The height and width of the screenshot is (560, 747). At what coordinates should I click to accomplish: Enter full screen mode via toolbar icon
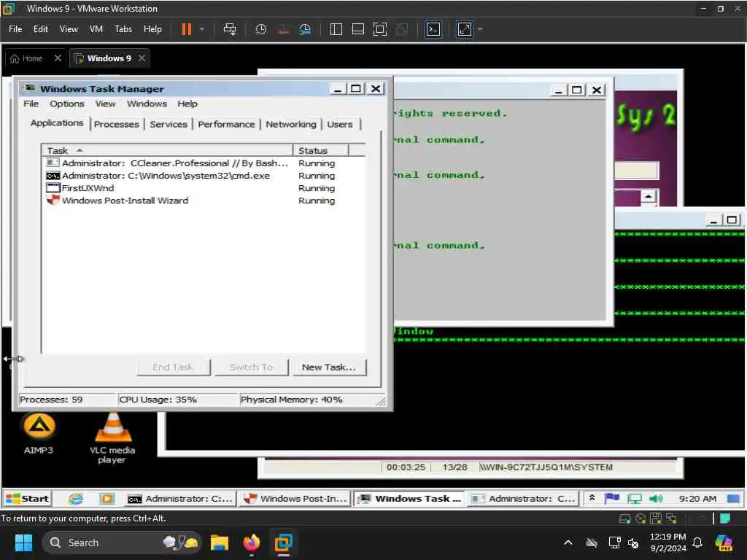point(379,29)
